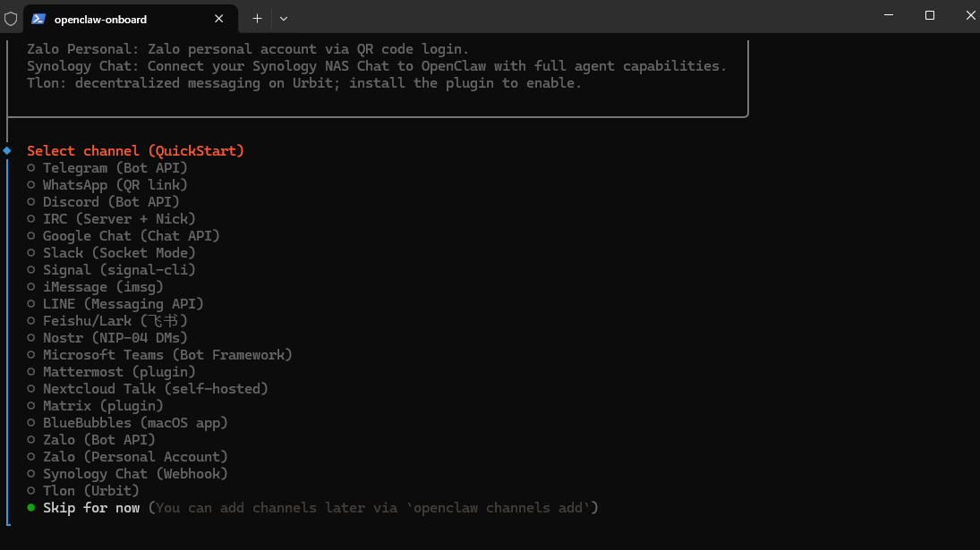Choose Signal (signal-cli) option
980x550 pixels.
[x=118, y=270]
